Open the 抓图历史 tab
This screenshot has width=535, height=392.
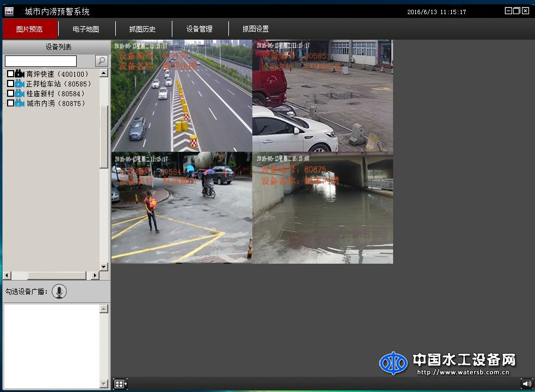(x=142, y=29)
